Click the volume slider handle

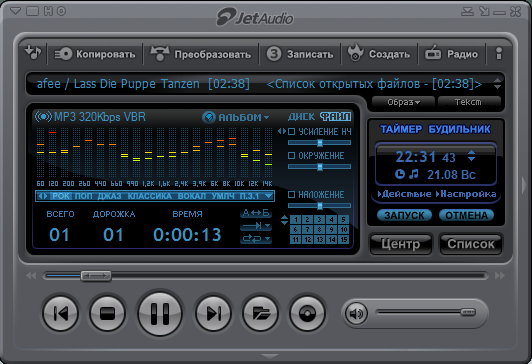click(468, 312)
